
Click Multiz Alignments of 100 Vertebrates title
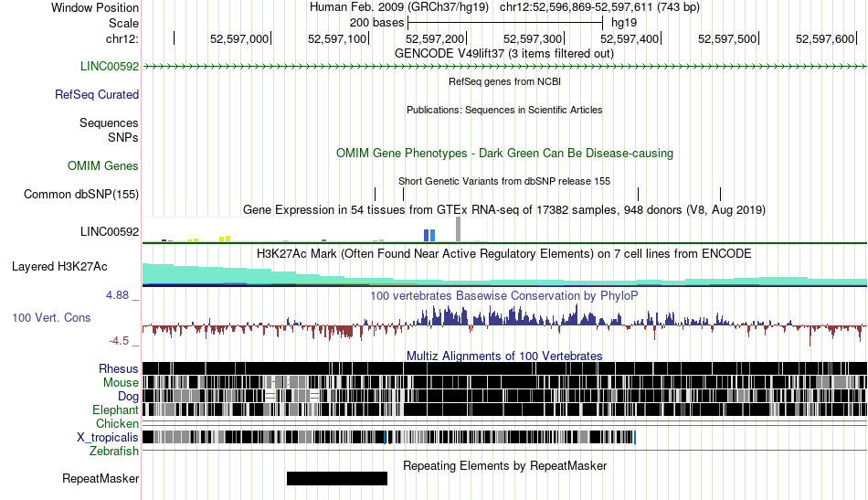coord(504,356)
